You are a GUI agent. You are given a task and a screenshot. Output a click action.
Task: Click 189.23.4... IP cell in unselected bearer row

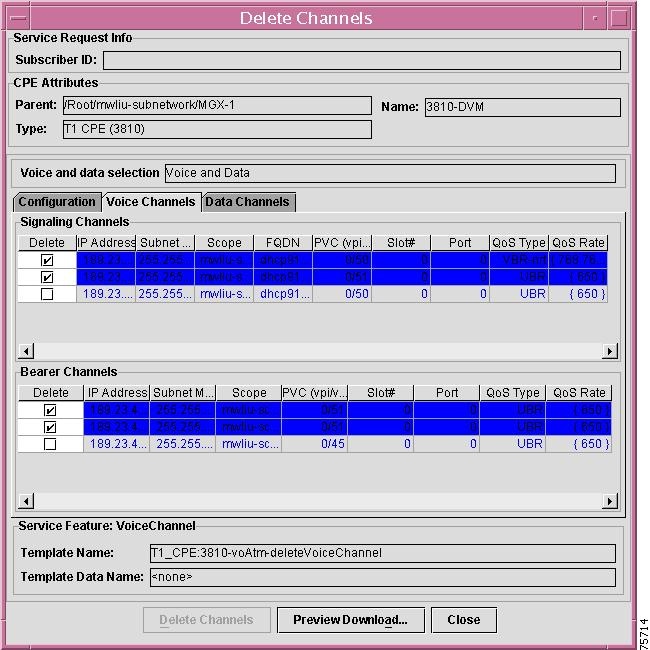(x=117, y=444)
